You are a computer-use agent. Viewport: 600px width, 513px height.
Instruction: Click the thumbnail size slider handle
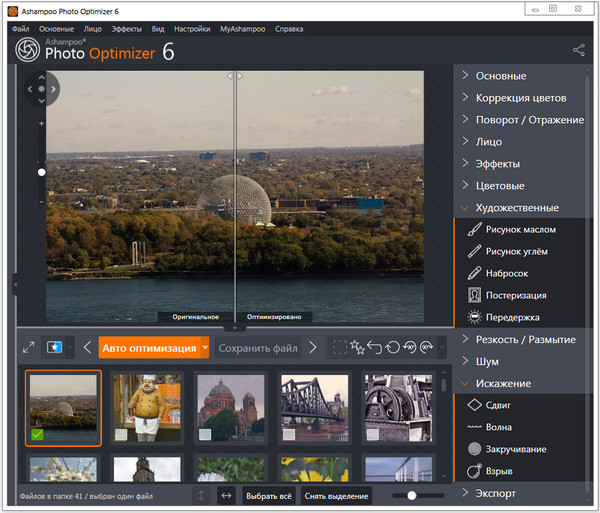[411, 495]
